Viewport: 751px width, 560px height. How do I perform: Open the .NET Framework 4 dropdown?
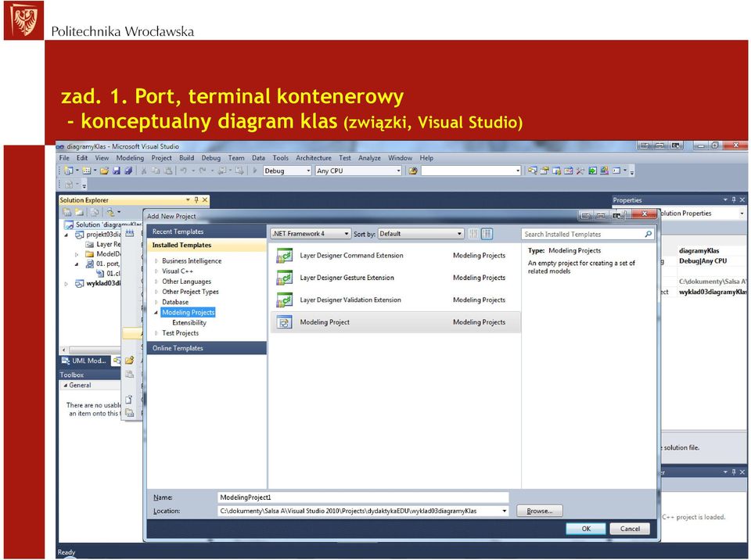coord(311,234)
